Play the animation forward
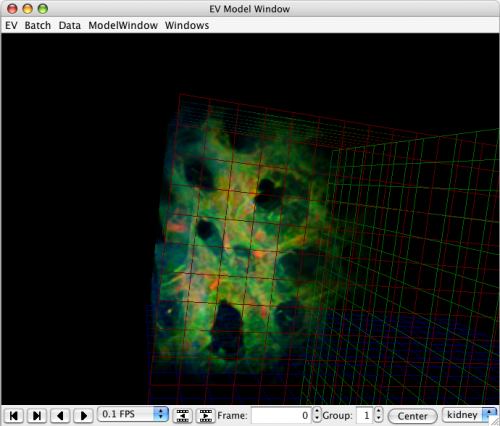 84,416
